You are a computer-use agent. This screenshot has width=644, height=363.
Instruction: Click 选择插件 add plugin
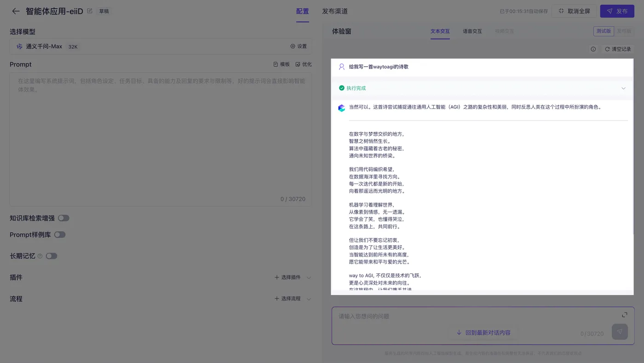(x=287, y=277)
